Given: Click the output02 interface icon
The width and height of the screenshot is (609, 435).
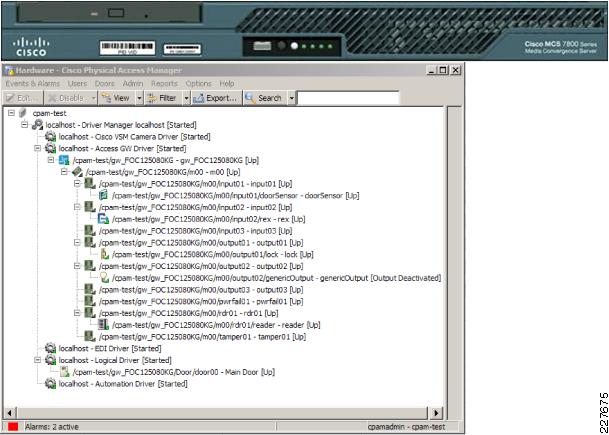Looking at the screenshot, I should [90, 266].
